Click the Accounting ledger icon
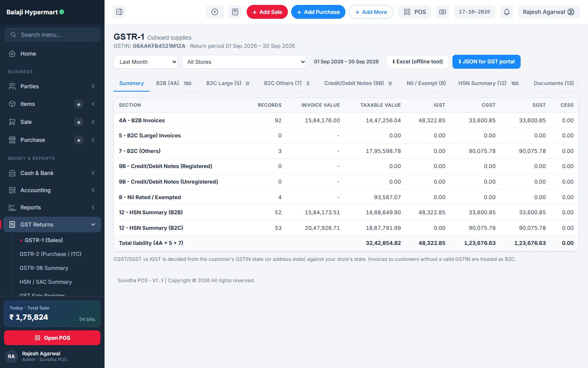This screenshot has height=368, width=588. point(12,190)
